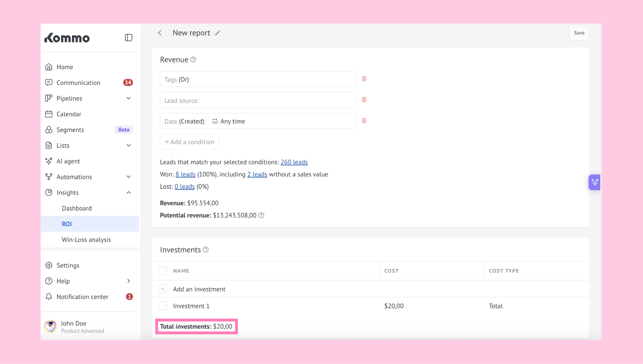Screen dimensions: 643x364
Task: Click the New report title
Action: pos(191,33)
